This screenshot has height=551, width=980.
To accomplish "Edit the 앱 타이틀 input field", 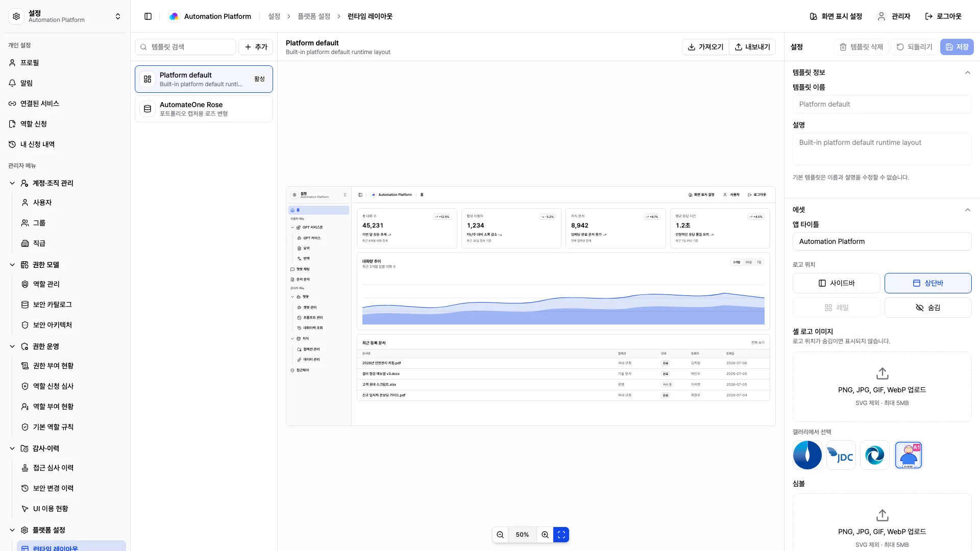I will click(882, 241).
